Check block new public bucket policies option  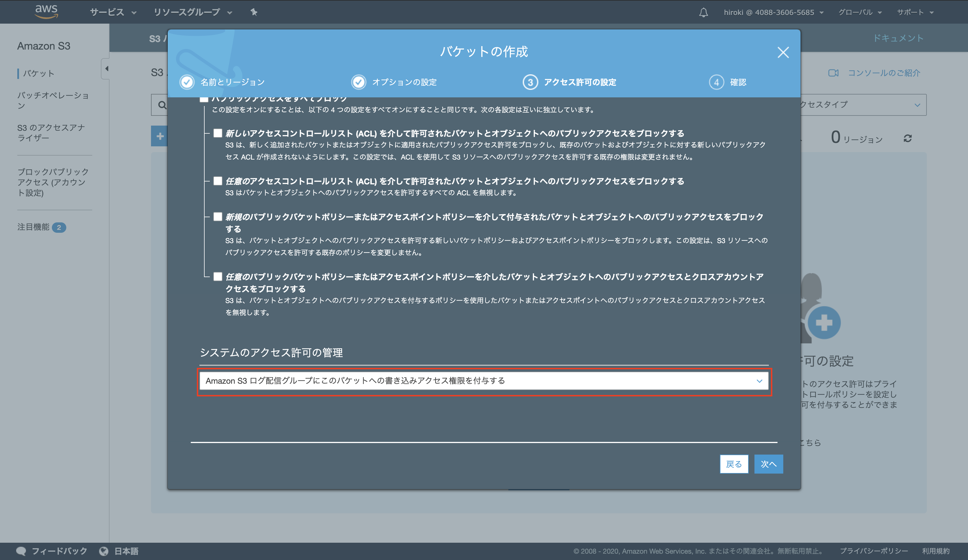pos(218,217)
